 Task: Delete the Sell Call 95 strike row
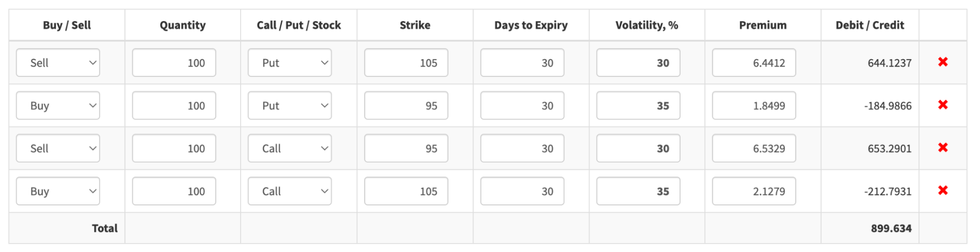pyautogui.click(x=942, y=148)
